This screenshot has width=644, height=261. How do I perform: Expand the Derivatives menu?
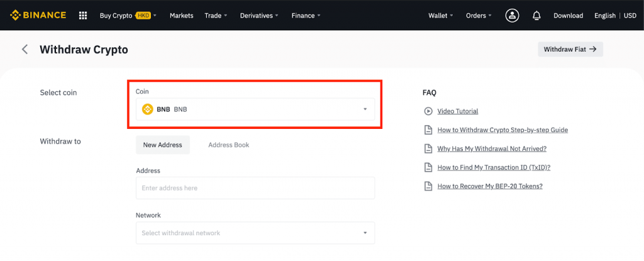(x=259, y=16)
